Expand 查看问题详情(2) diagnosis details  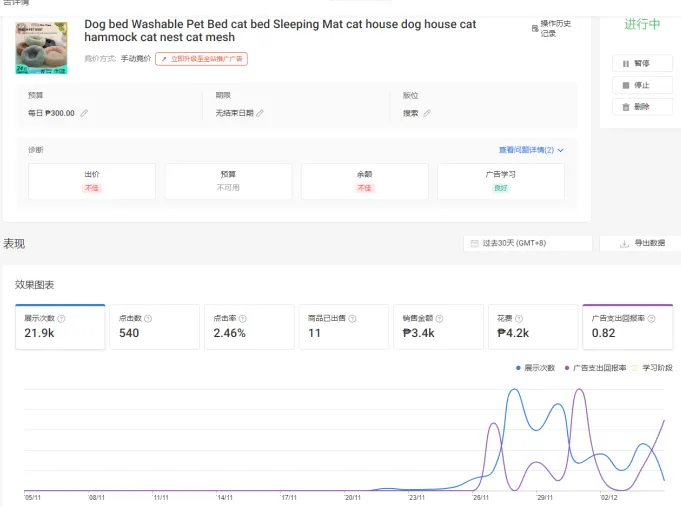(x=531, y=150)
